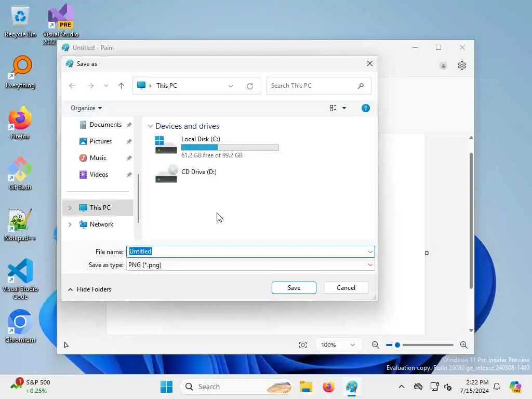Viewport: 532px width, 399px height.
Task: Click the taskbar Search box
Action: point(237,387)
